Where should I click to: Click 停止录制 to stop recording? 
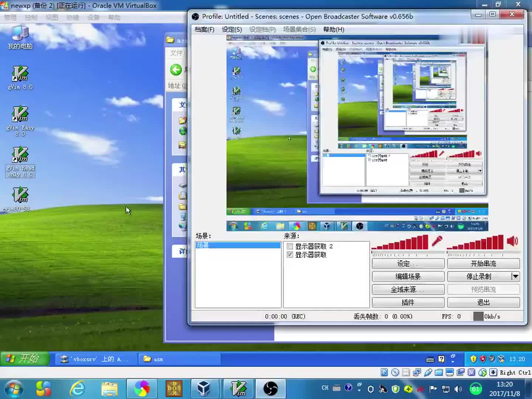click(x=479, y=276)
